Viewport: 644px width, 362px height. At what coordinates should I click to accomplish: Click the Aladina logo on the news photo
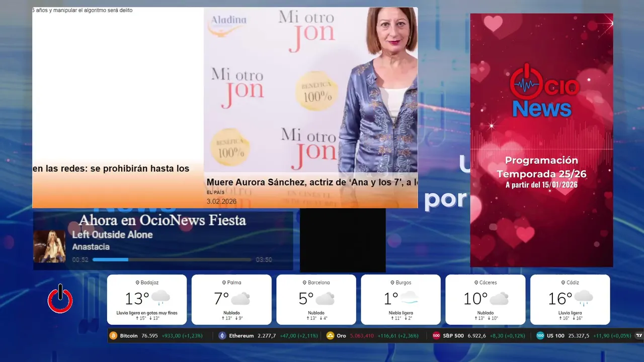[228, 25]
